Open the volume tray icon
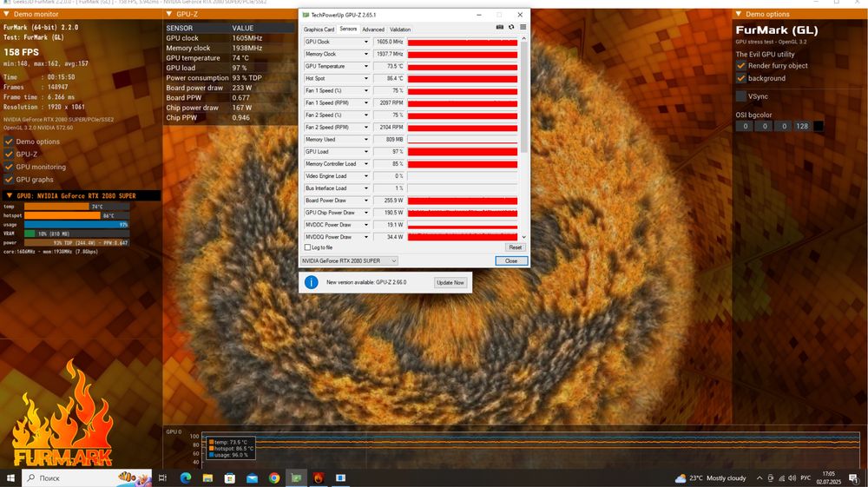This screenshot has height=487, width=868. [x=792, y=478]
